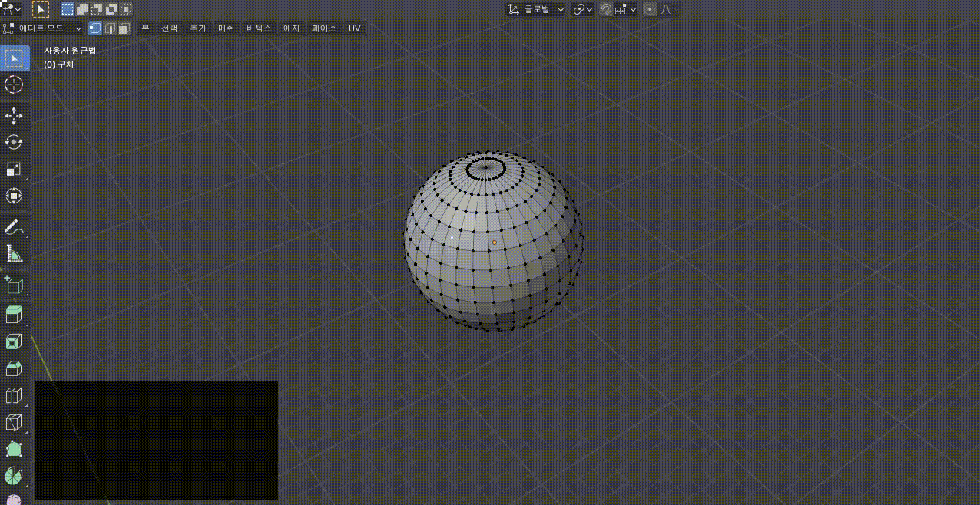Image resolution: width=980 pixels, height=505 pixels.
Task: Set selection mode to Invert
Action: [x=111, y=9]
